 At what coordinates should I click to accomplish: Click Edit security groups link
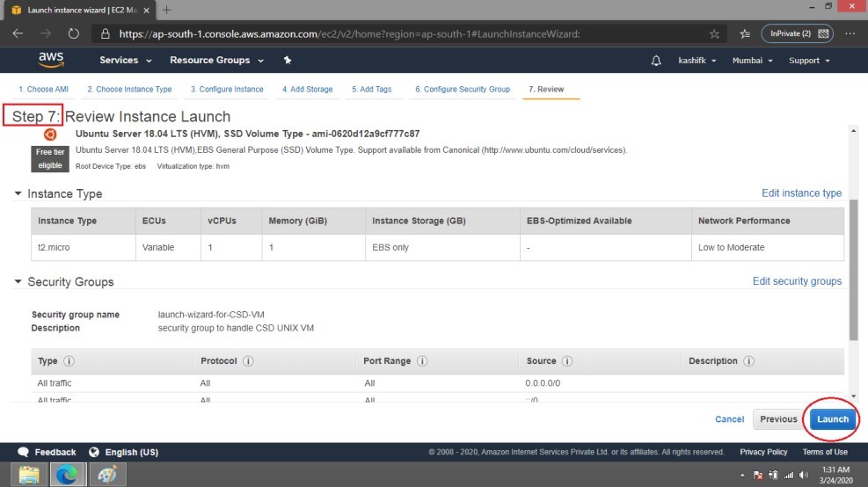pyautogui.click(x=797, y=281)
